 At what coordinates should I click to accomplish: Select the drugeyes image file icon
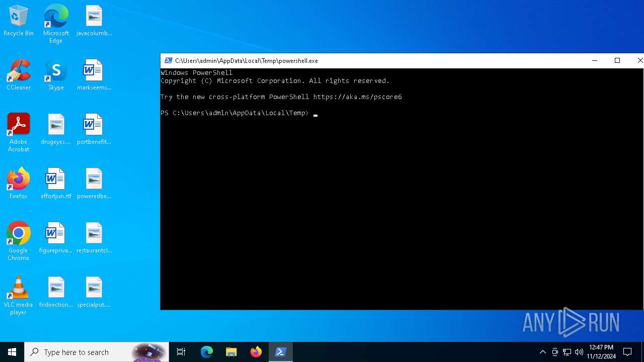(x=56, y=130)
